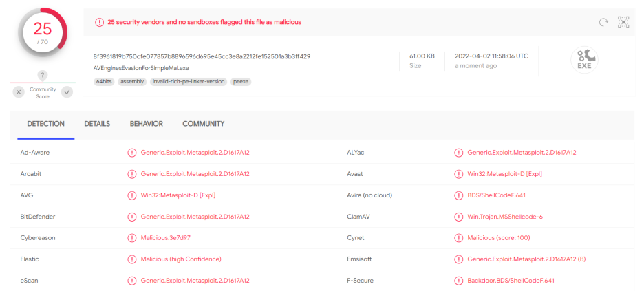Click the invalid-rich-pe-linker-version tag
The width and height of the screenshot is (644, 291).
(x=189, y=82)
